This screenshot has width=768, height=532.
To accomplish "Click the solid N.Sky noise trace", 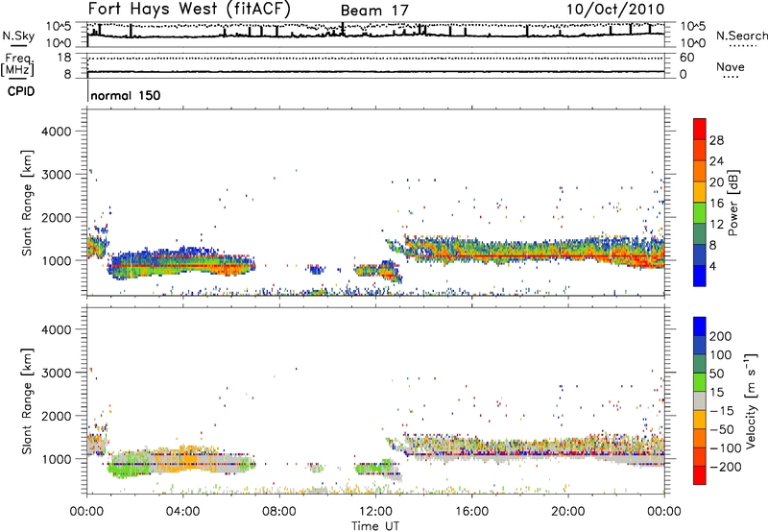I will click(x=375, y=35).
